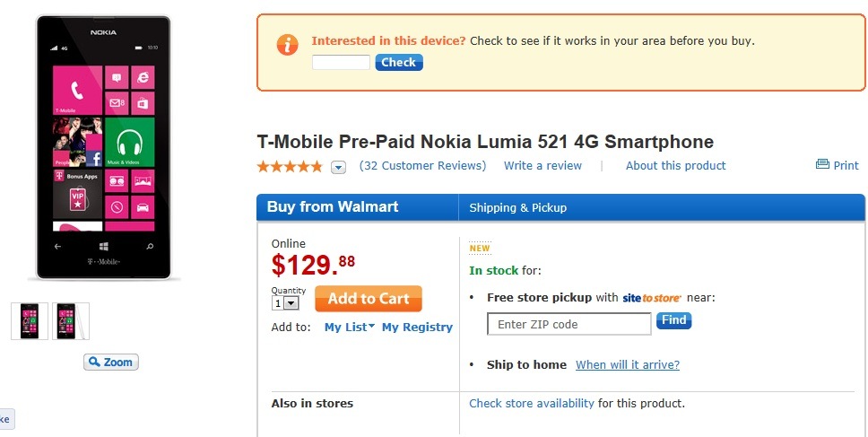The width and height of the screenshot is (868, 437).
Task: Click the magnifier Zoom button
Action: [111, 363]
